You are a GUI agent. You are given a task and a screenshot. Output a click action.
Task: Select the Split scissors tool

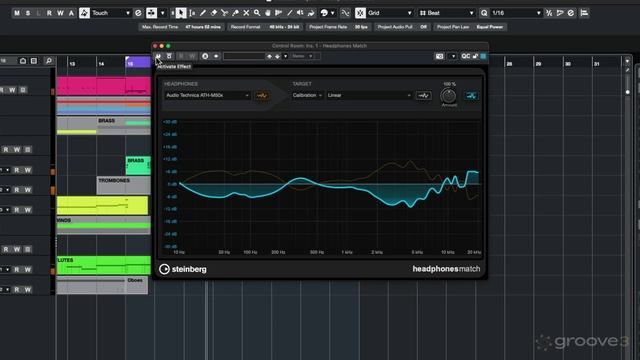224,13
